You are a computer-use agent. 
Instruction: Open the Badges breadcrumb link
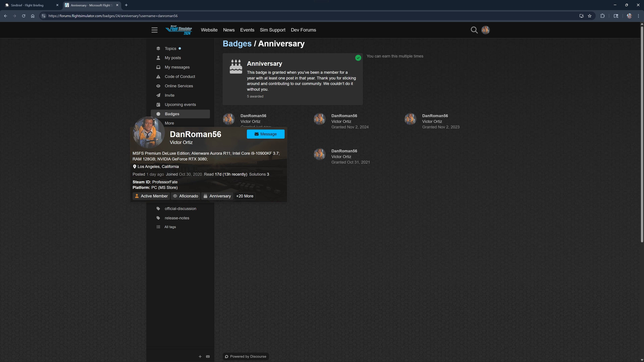(x=237, y=44)
